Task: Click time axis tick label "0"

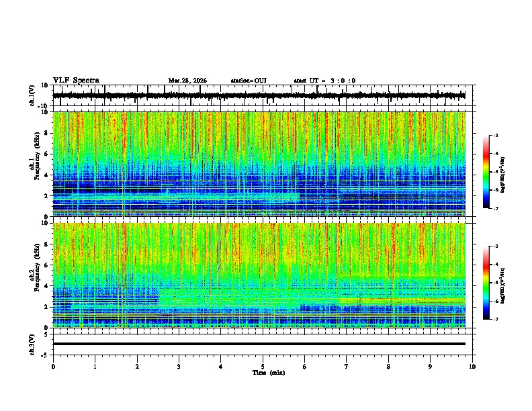Action: [x=53, y=366]
